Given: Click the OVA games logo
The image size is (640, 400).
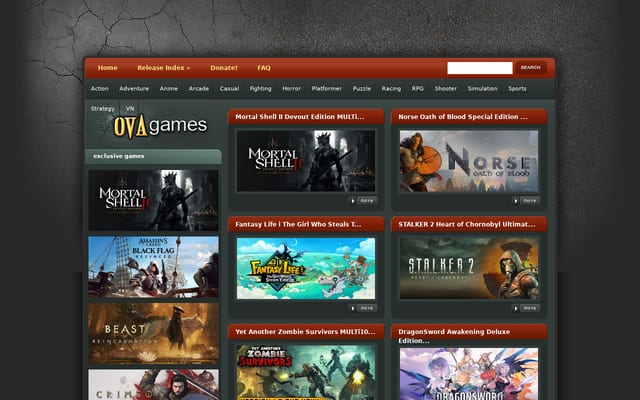Looking at the screenshot, I should 160,126.
